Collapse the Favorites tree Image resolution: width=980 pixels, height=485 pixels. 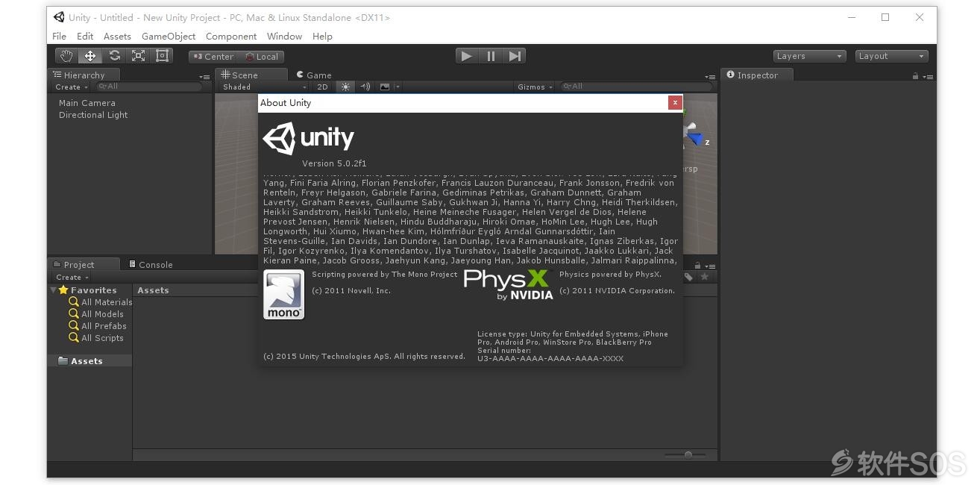(x=54, y=290)
